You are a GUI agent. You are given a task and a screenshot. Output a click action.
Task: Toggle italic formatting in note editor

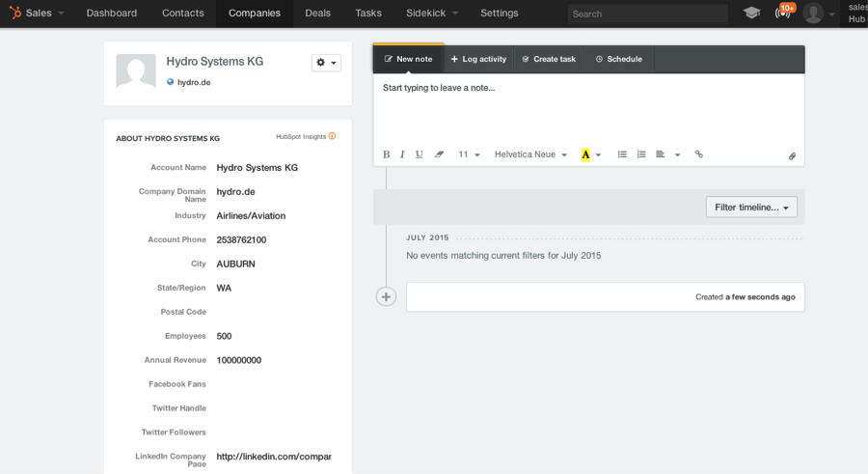tap(402, 154)
